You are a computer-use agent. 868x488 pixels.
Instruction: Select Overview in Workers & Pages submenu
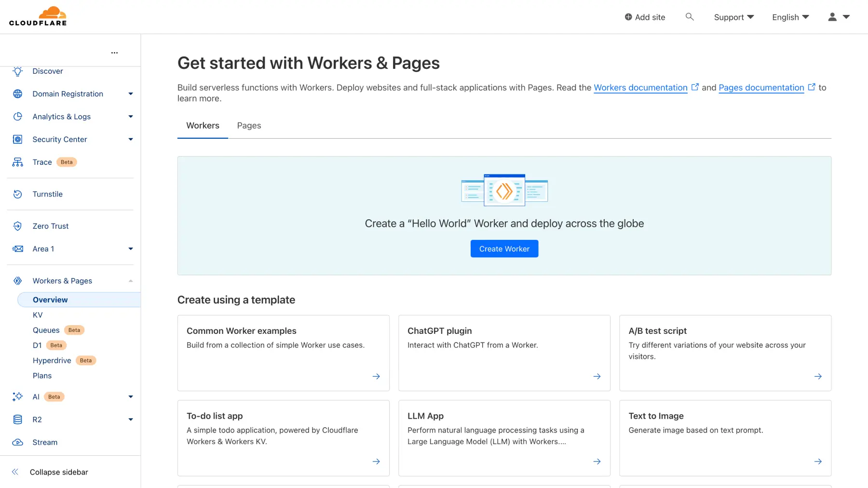pyautogui.click(x=79, y=300)
